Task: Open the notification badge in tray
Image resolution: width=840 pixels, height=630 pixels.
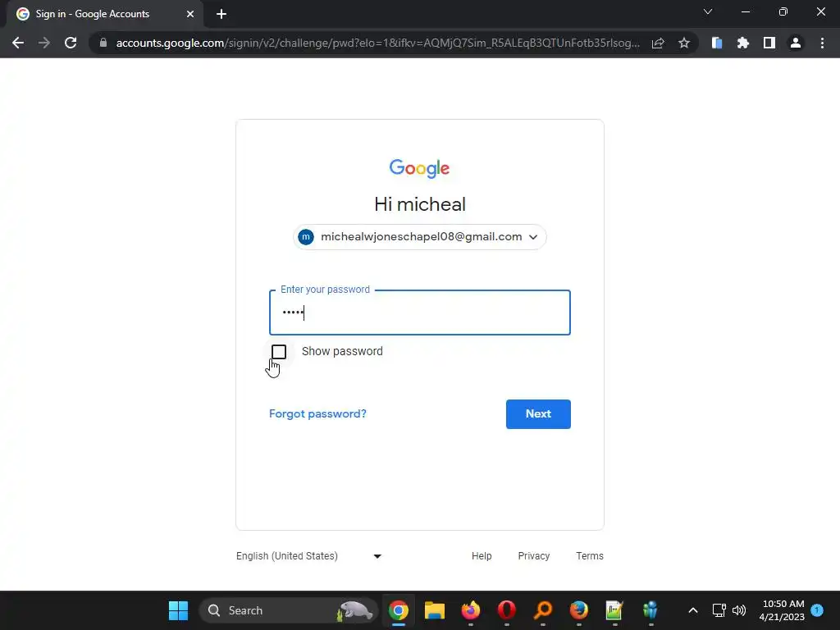Action: coord(817,610)
